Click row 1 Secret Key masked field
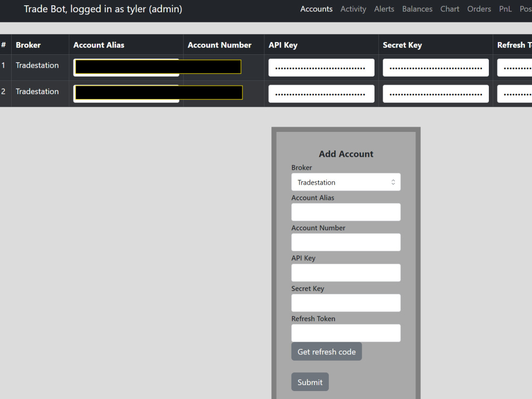This screenshot has height=399, width=532. tap(436, 68)
